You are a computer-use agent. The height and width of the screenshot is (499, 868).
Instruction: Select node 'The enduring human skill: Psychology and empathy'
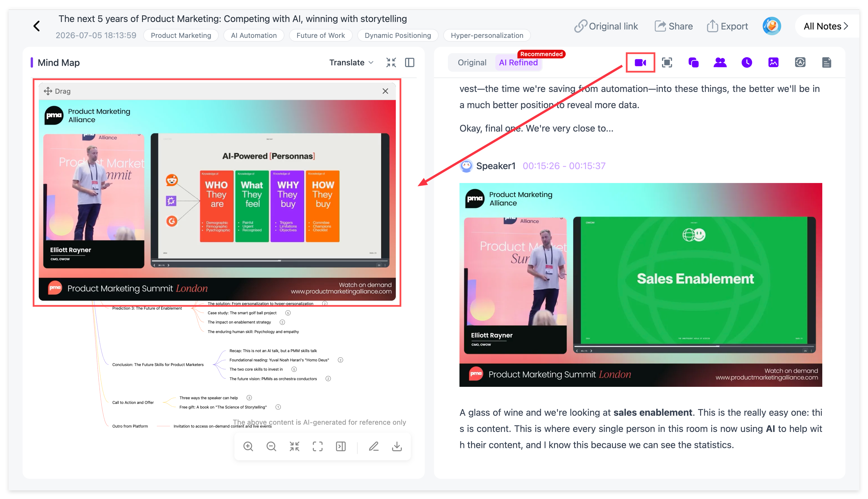[253, 332]
